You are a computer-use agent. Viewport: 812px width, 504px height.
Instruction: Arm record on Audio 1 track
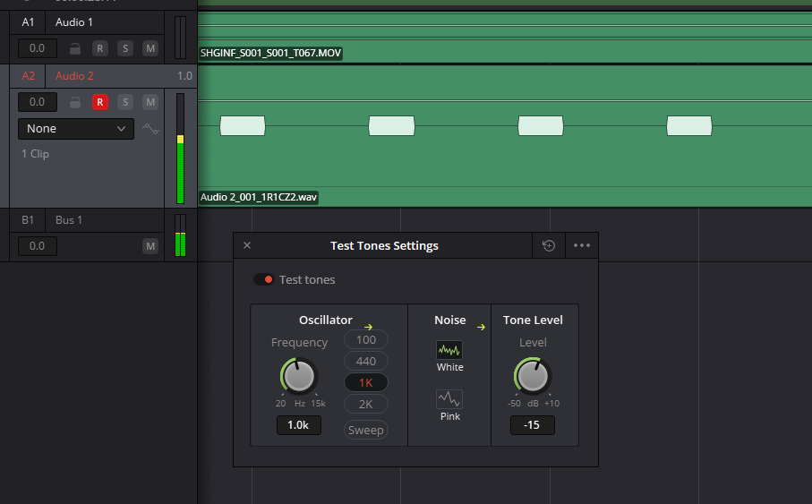point(100,48)
